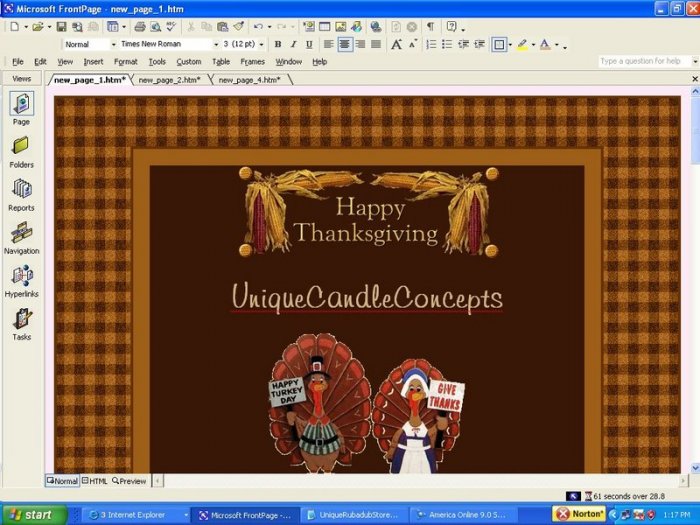Toggle Align Left
This screenshot has width=700, height=525.
pos(329,44)
